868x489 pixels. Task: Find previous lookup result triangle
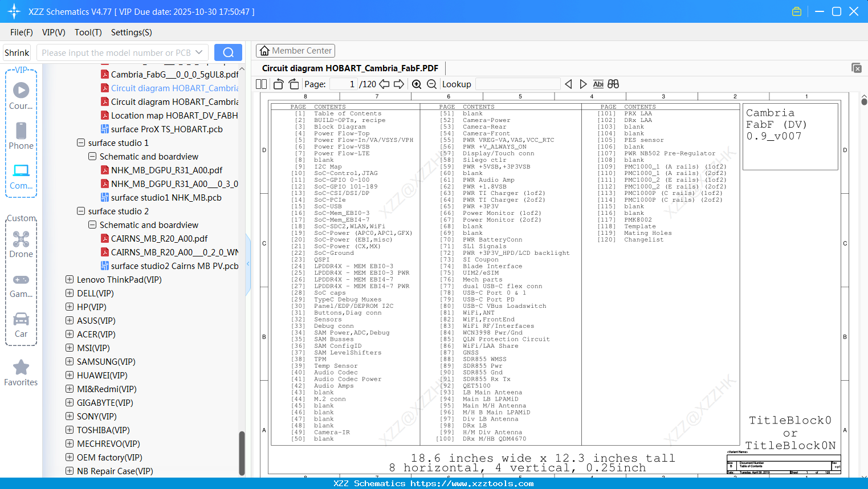(568, 84)
